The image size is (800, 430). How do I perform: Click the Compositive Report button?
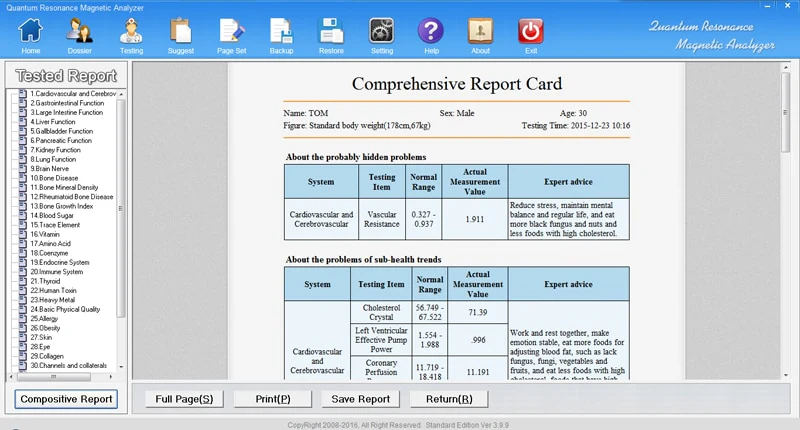coord(67,400)
